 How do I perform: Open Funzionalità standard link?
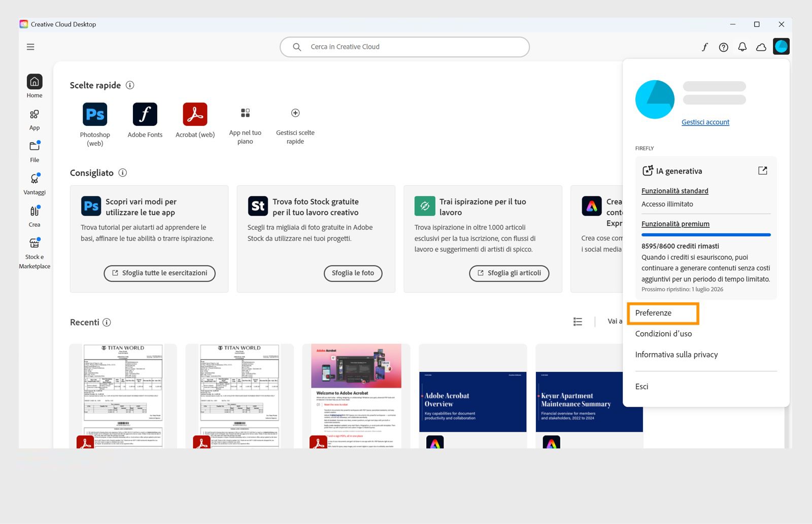(x=675, y=191)
